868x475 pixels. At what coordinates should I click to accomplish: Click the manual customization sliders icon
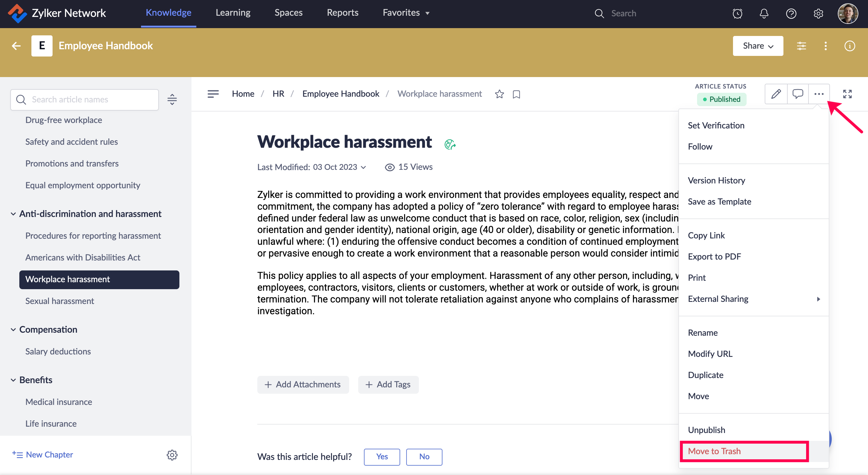pyautogui.click(x=801, y=46)
